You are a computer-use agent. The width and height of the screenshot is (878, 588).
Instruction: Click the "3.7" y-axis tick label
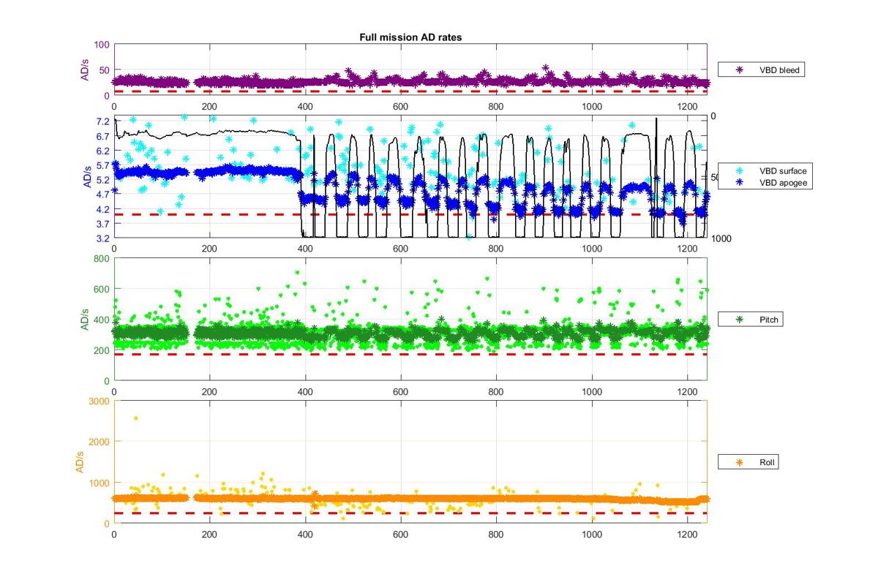tap(102, 224)
